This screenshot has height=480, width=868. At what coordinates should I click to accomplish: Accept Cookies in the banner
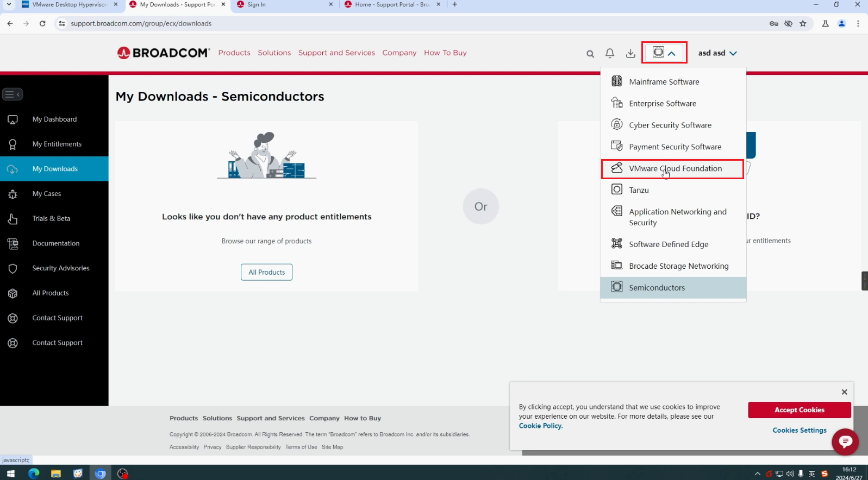[800, 410]
